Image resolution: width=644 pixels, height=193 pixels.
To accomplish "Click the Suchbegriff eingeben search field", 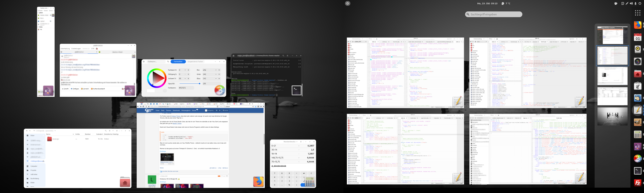I will [x=494, y=14].
